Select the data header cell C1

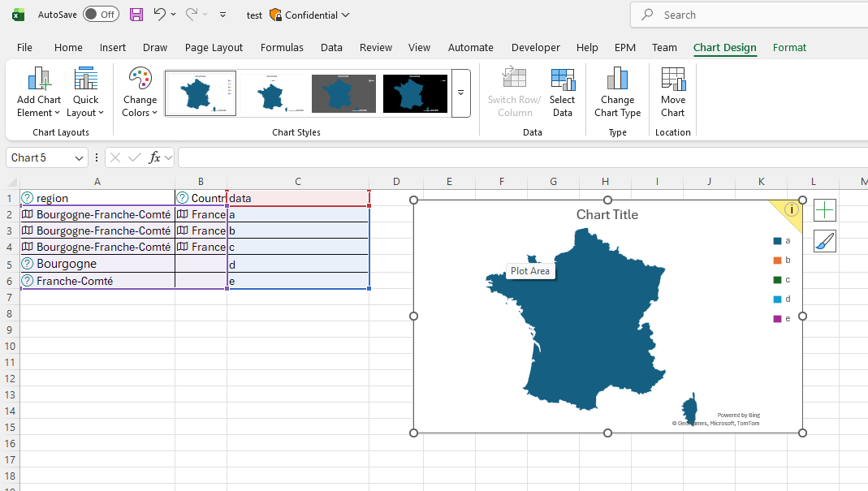tap(298, 198)
